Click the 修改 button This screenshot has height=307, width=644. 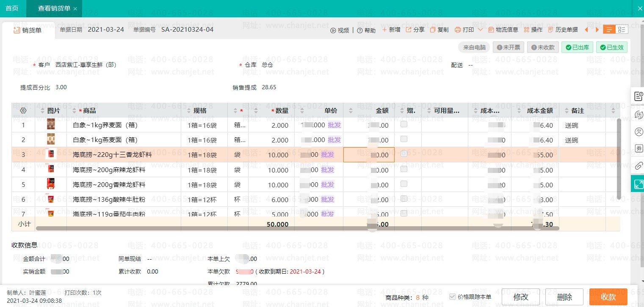point(521,297)
